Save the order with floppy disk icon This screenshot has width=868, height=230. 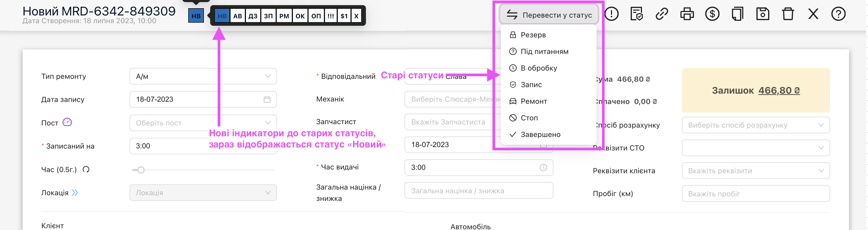[x=762, y=14]
